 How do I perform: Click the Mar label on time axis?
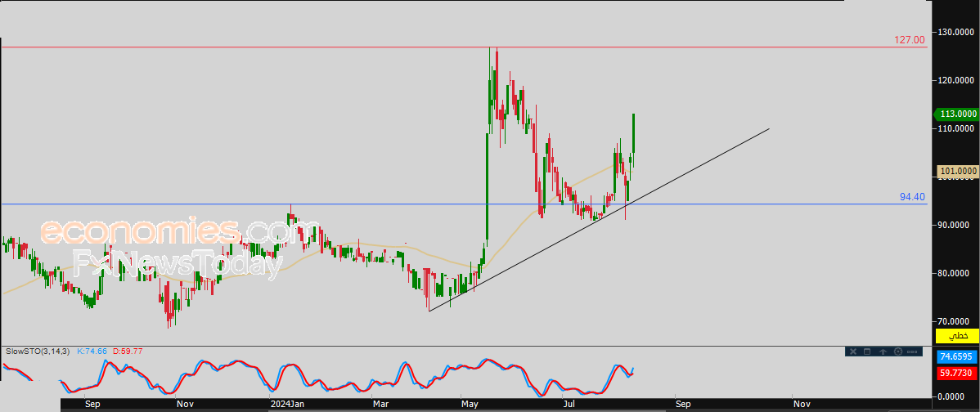pyautogui.click(x=380, y=404)
